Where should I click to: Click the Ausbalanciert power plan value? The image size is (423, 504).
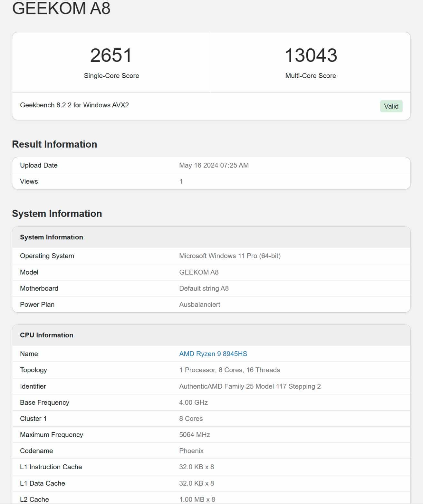(199, 305)
